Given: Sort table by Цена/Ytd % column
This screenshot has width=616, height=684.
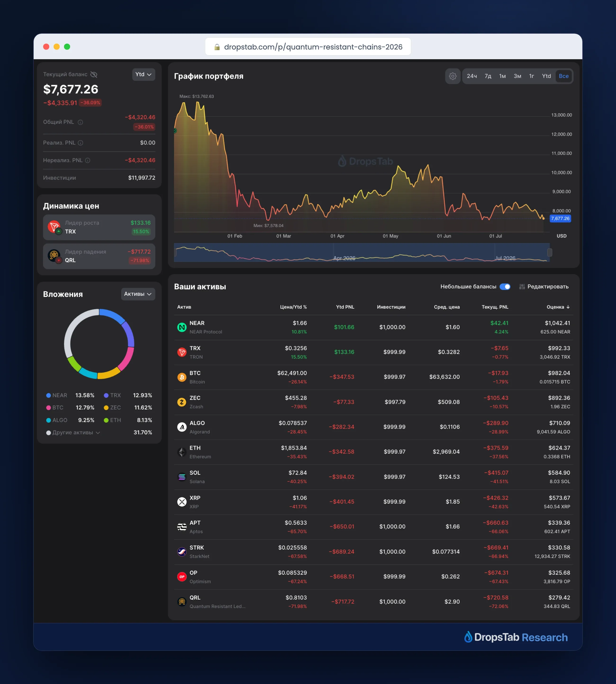Looking at the screenshot, I should click(x=293, y=307).
